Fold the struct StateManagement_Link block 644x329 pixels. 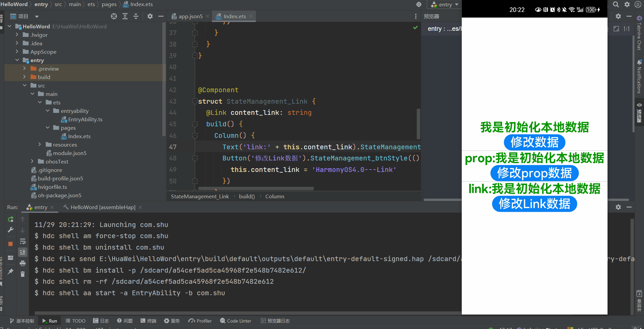click(x=195, y=101)
